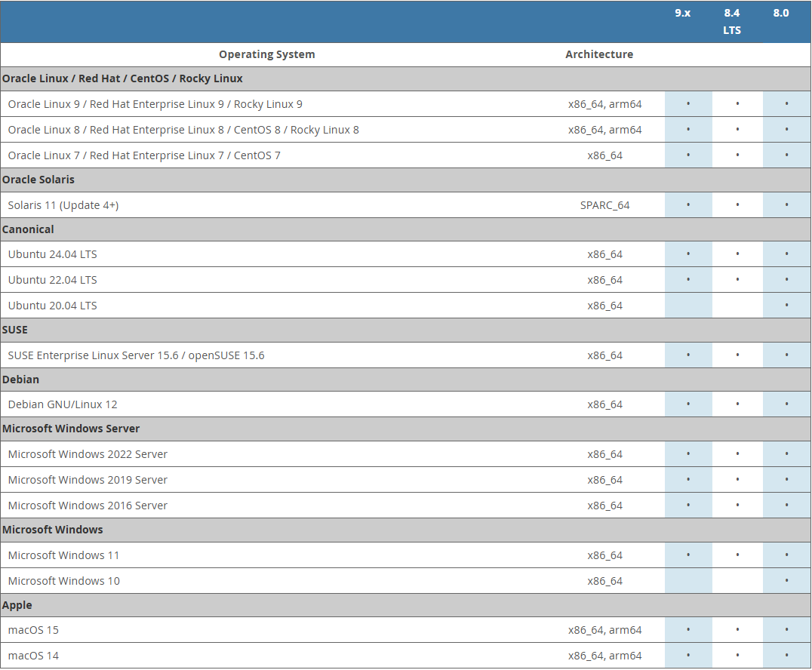Click 9.x support dot for Ubuntu 24.04 LTS

[688, 254]
